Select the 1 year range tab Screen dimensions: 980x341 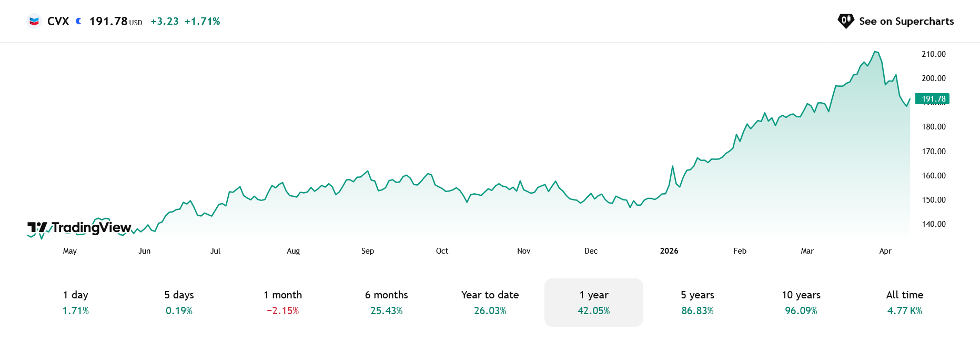[x=593, y=303]
